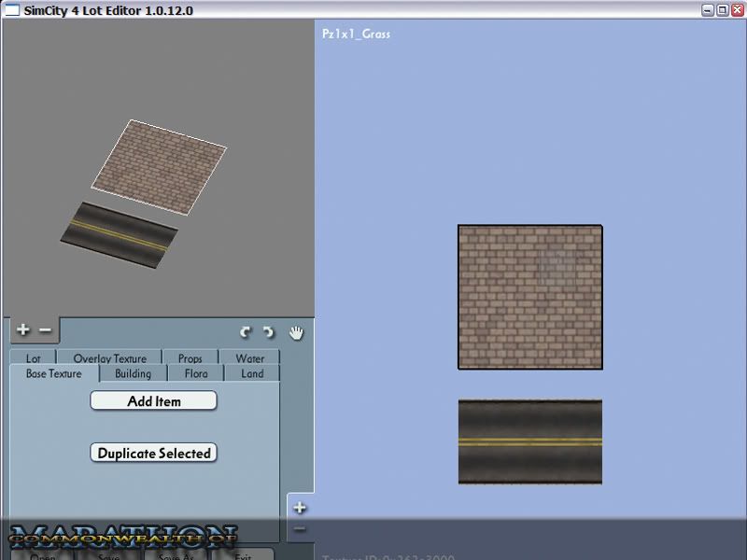This screenshot has width=747, height=560.
Task: Click the Add Item button
Action: click(x=153, y=401)
